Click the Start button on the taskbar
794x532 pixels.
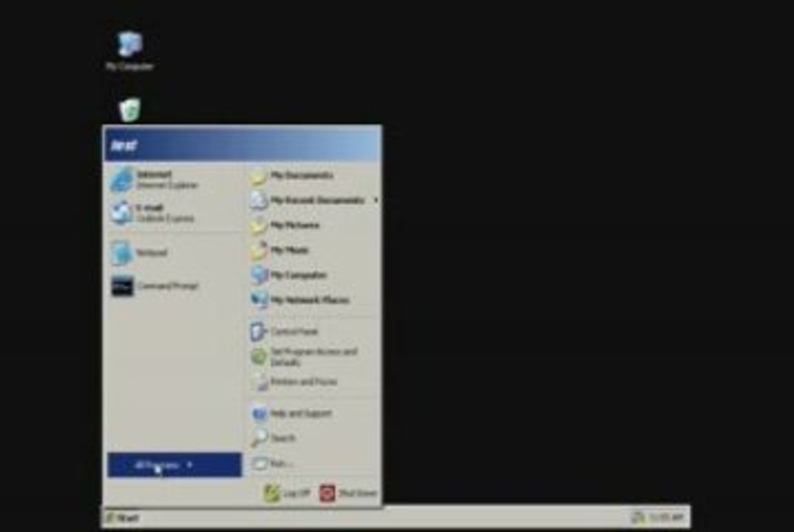click(x=122, y=518)
